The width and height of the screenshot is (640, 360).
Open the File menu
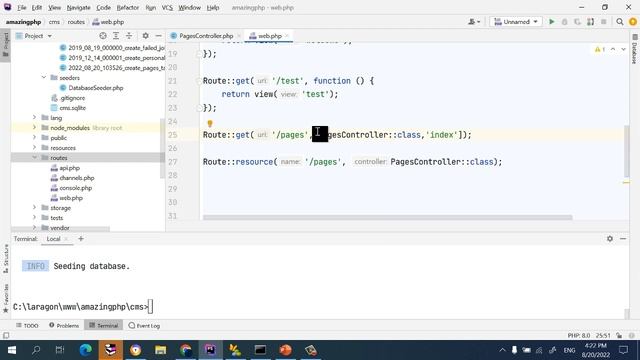22,7
